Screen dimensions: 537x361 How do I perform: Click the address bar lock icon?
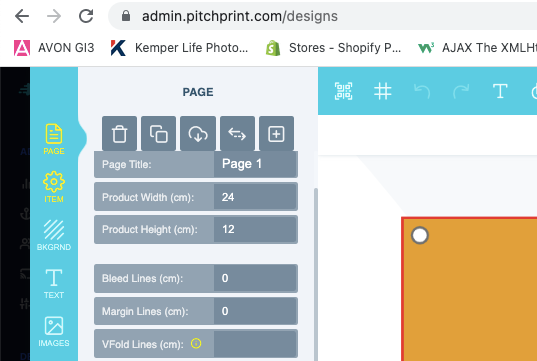(x=126, y=16)
